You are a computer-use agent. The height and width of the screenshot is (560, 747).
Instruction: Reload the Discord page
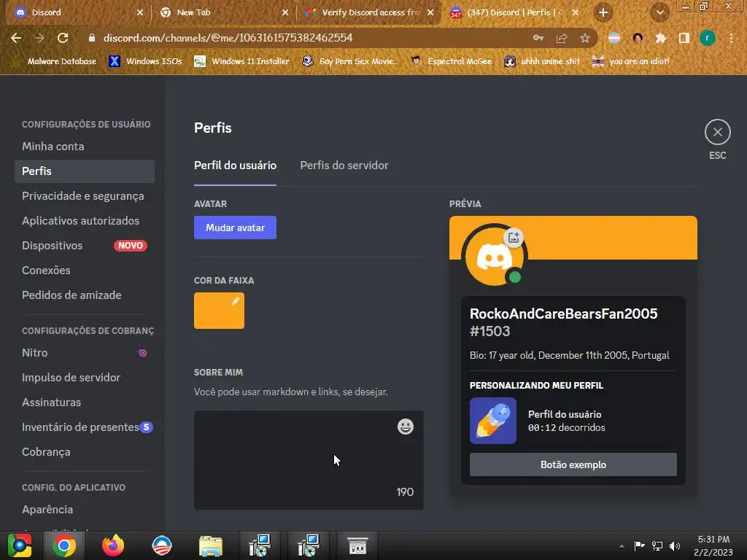pyautogui.click(x=63, y=38)
